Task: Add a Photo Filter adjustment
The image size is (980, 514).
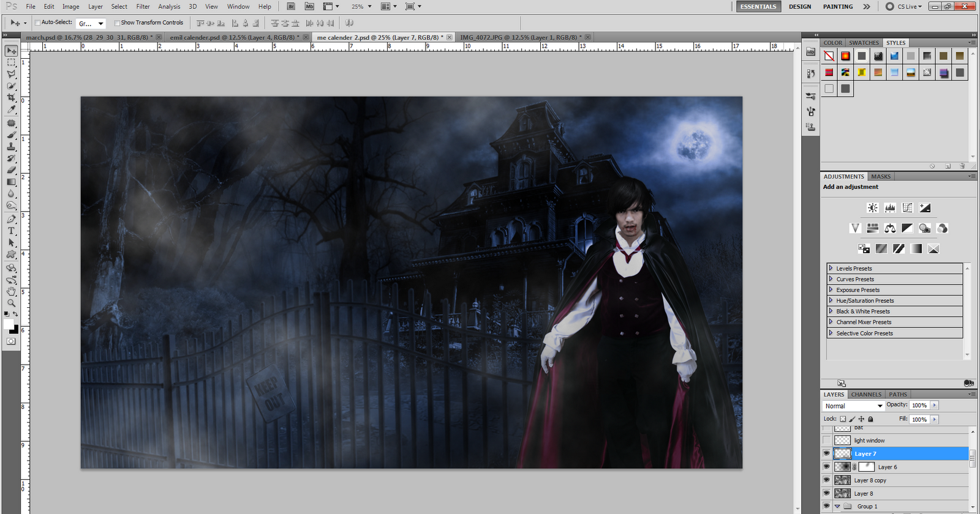Action: click(925, 228)
